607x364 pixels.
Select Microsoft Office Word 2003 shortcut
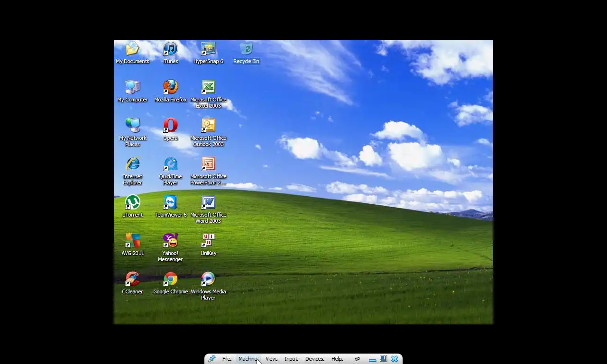[x=208, y=209]
